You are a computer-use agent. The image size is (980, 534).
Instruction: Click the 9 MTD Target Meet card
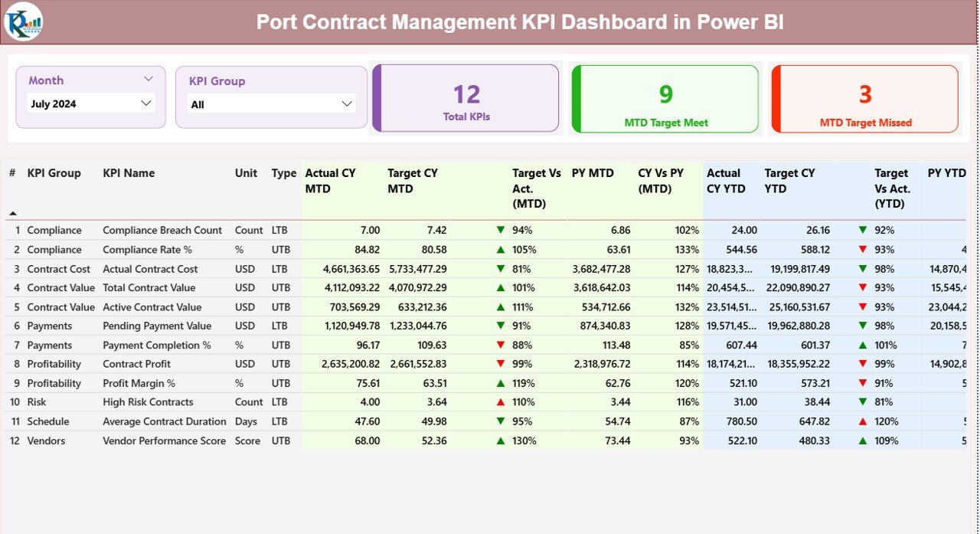(663, 98)
